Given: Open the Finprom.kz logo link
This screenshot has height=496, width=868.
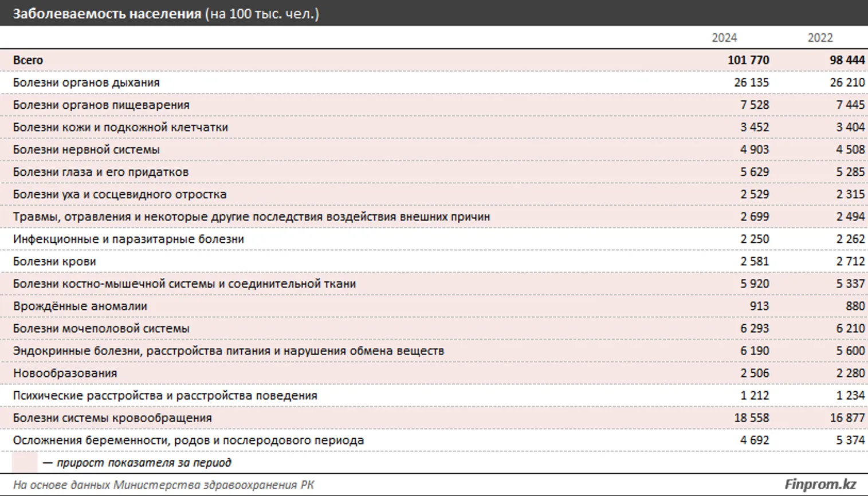Looking at the screenshot, I should (820, 485).
